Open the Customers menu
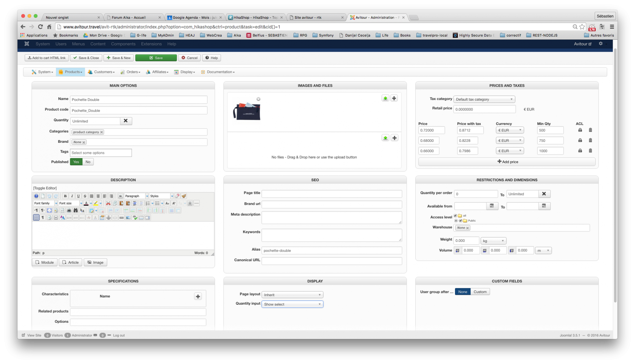Viewport: 635px width, 364px height. tap(102, 72)
